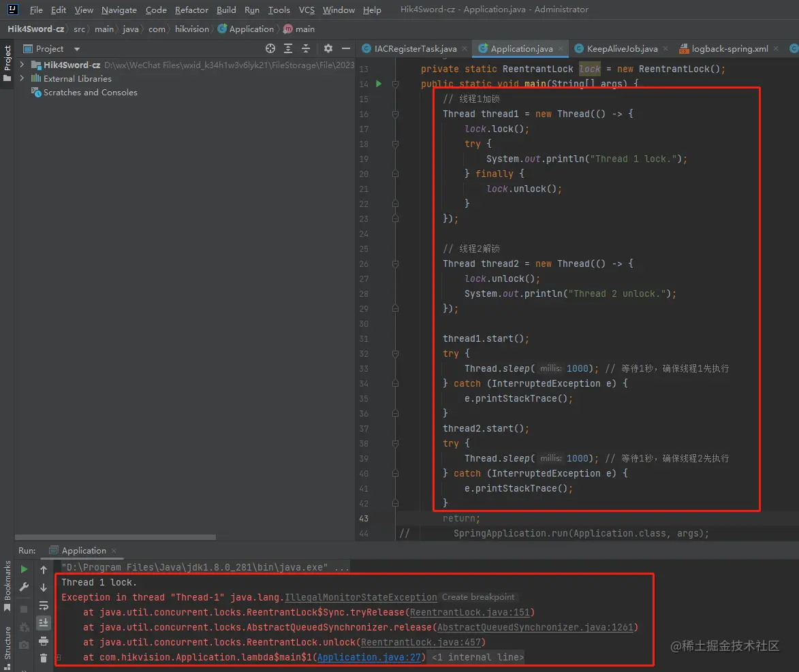The width and height of the screenshot is (799, 672).
Task: Toggle soft-wrap in the Run console
Action: tap(44, 606)
